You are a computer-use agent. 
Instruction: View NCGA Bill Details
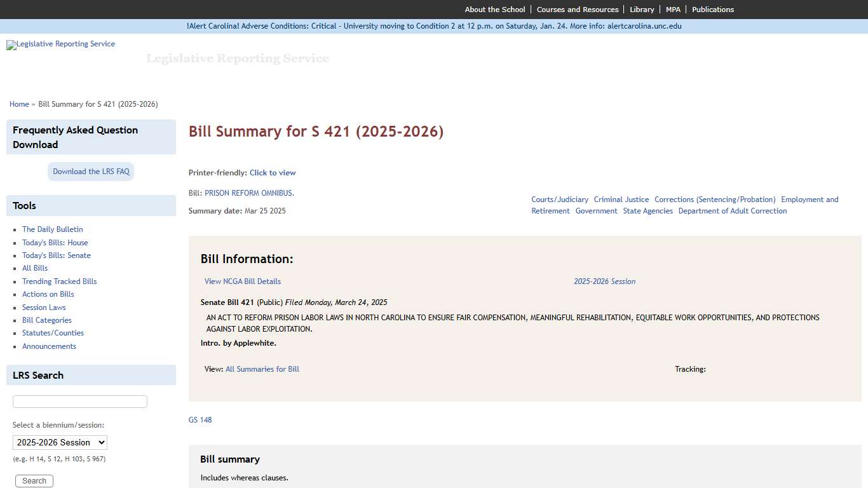point(242,281)
